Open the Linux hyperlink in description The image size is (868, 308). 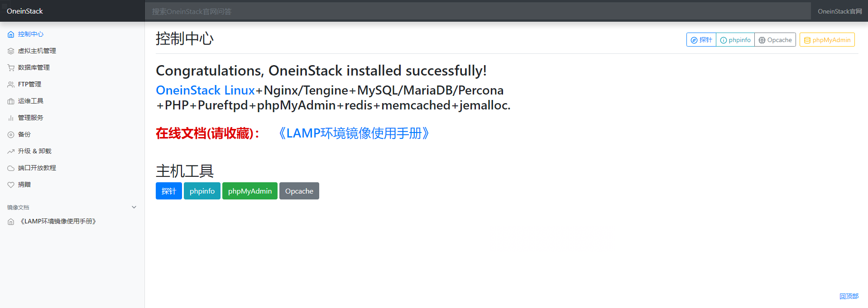[x=240, y=90]
